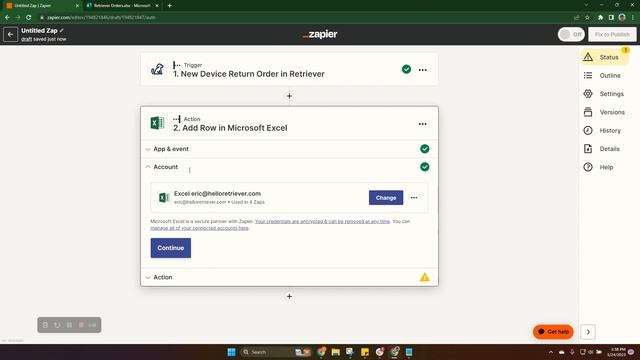The height and width of the screenshot is (360, 640).
Task: Click Change to switch the Excel account
Action: coord(386,198)
